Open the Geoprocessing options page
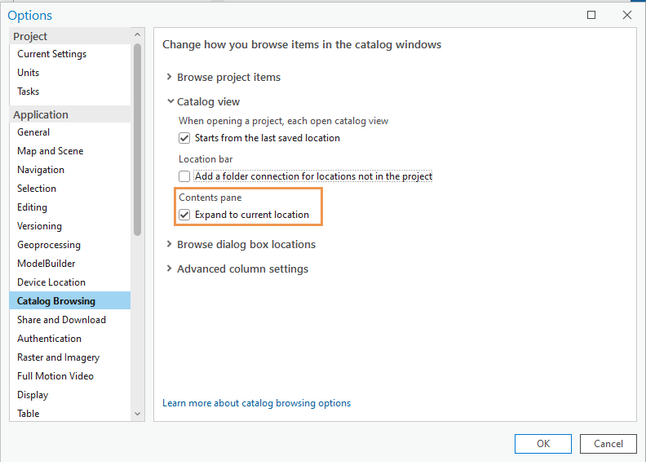646x462 pixels. point(48,245)
